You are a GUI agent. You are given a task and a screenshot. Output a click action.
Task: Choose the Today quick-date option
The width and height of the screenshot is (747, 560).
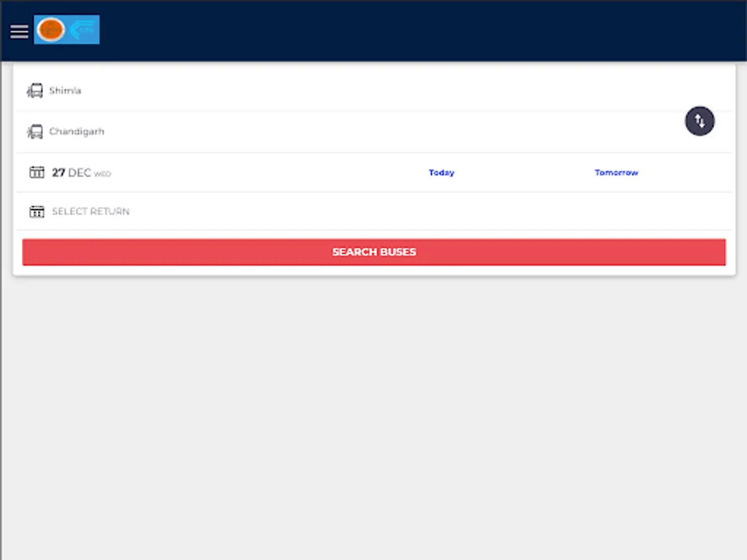441,172
